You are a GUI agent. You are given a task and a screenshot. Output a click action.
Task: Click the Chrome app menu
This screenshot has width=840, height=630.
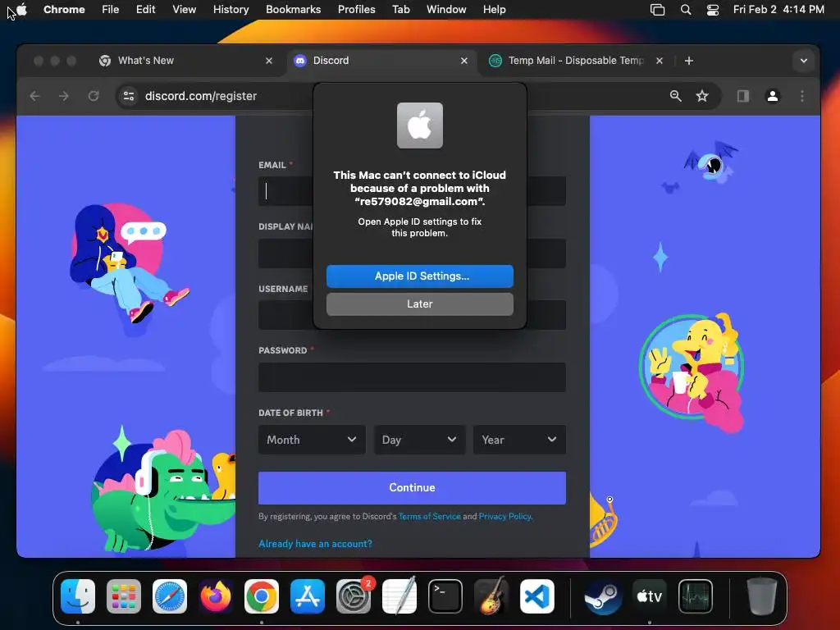[x=64, y=10]
